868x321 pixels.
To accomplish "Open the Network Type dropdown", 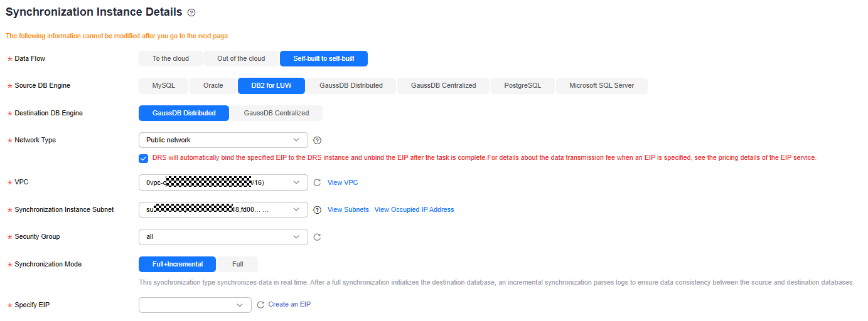I will point(223,140).
